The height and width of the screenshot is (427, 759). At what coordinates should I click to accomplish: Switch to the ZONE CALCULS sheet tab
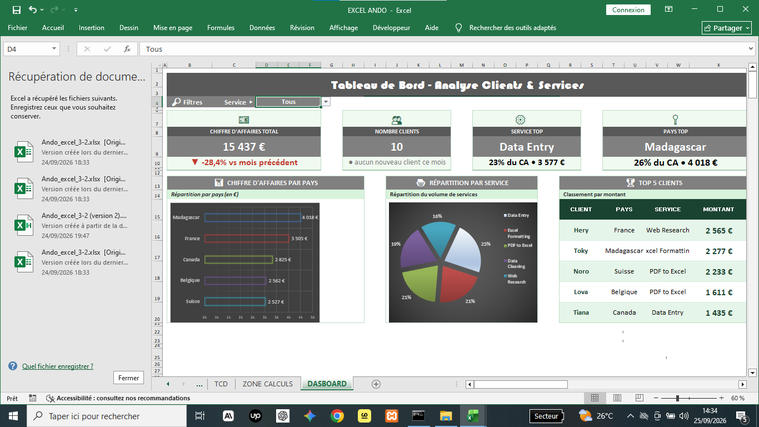pos(267,384)
